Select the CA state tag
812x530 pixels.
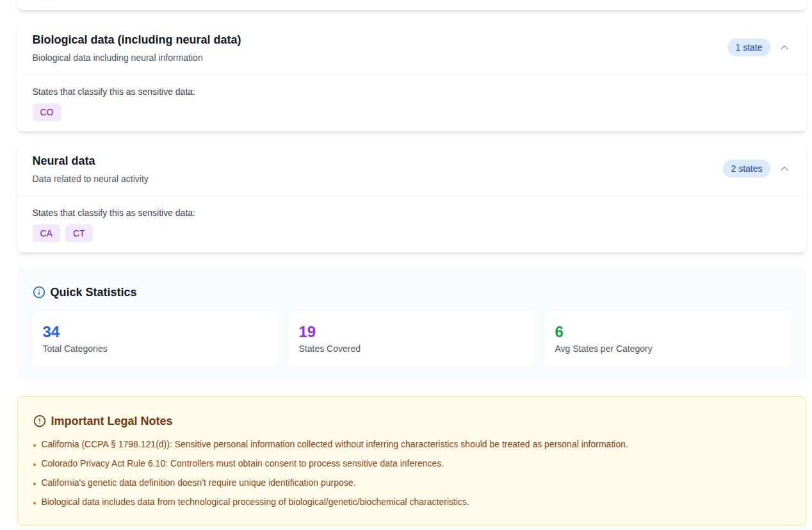point(46,233)
